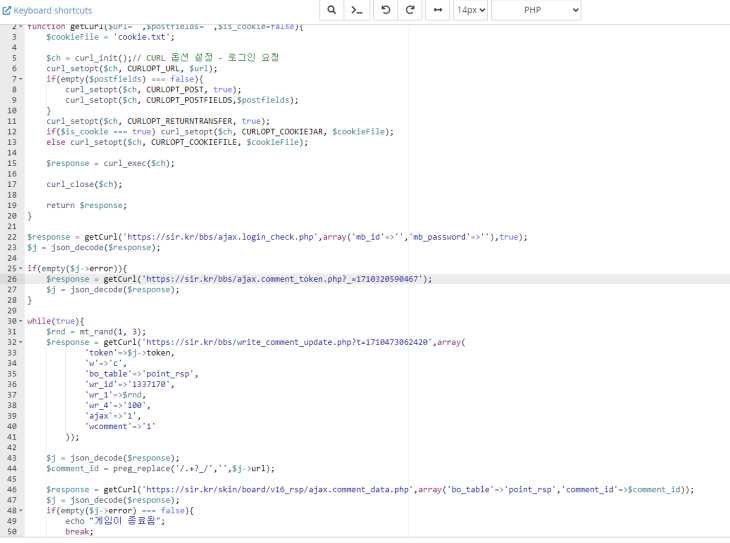Screen dimensions: 730x543
Task: Open the terminal command prompt icon
Action: [358, 10]
